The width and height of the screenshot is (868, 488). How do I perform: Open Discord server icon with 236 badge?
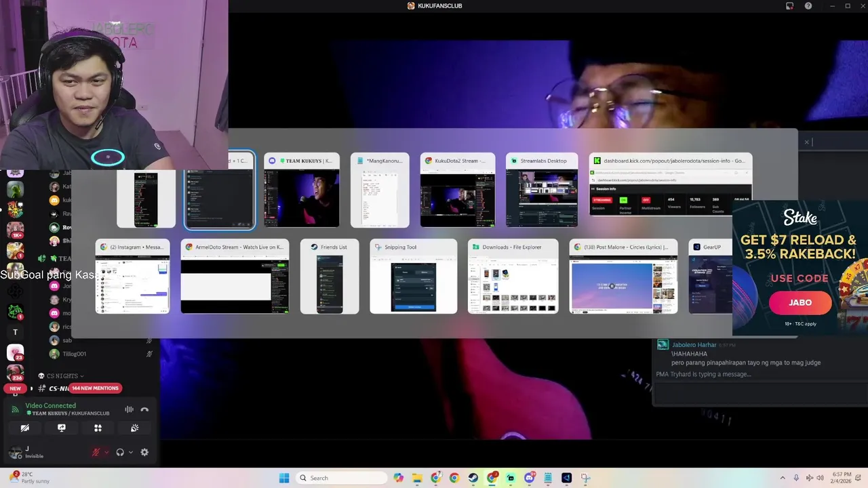click(x=15, y=373)
